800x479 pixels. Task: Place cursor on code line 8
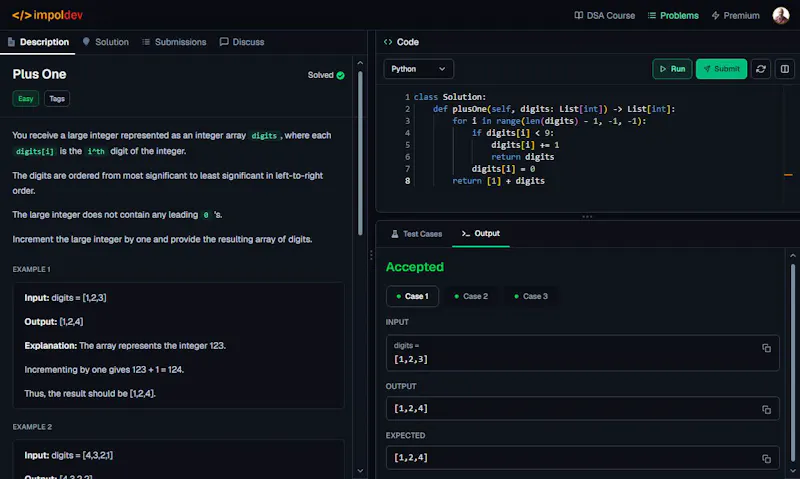tap(498, 181)
